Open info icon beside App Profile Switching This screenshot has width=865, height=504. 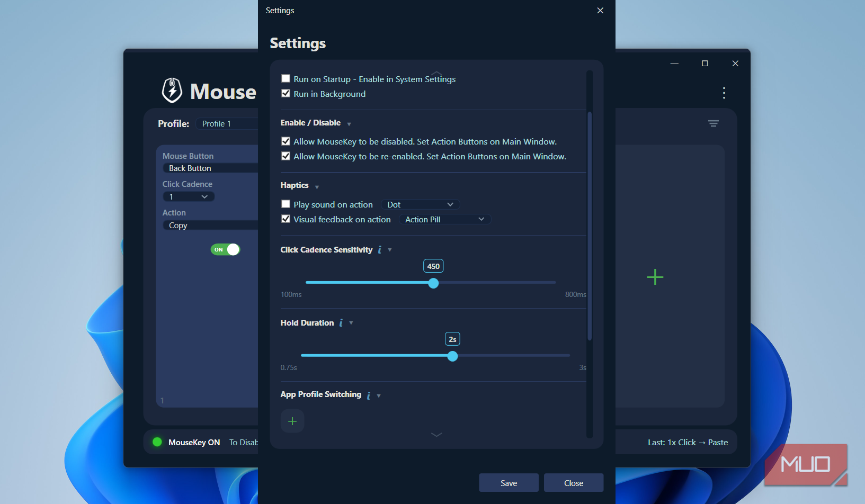369,395
